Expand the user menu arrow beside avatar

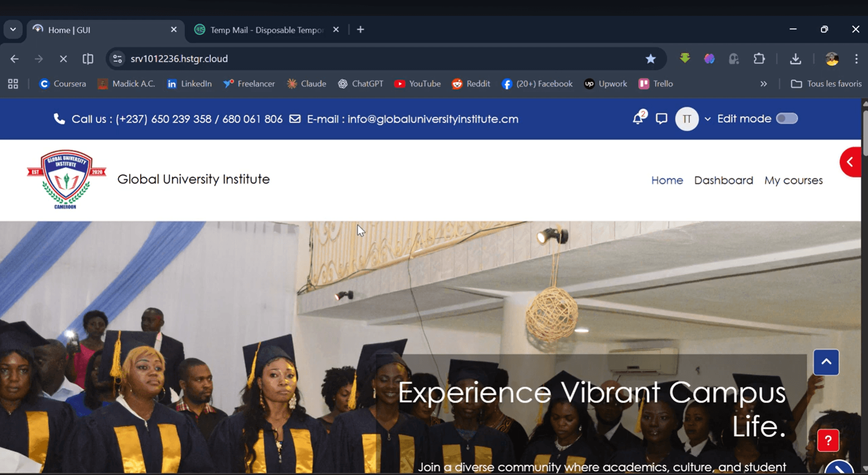click(707, 119)
